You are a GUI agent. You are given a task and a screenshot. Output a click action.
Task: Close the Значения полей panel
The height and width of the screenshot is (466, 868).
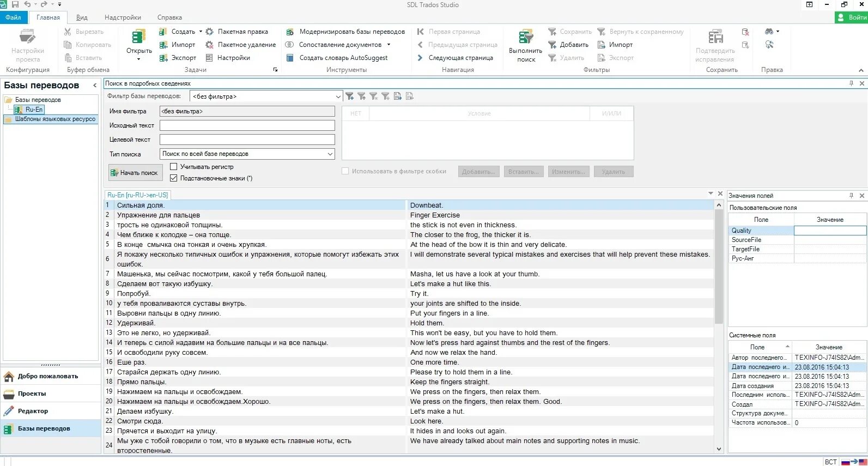pyautogui.click(x=861, y=196)
